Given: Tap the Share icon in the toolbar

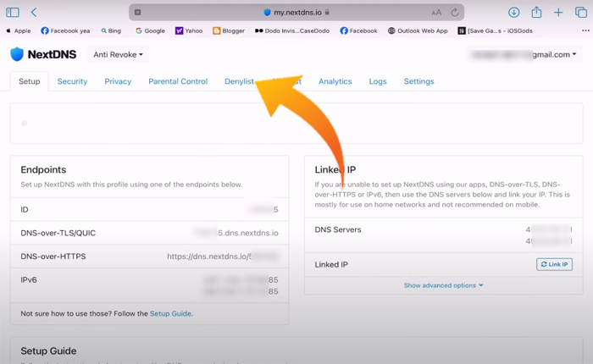Looking at the screenshot, I should (536, 13).
